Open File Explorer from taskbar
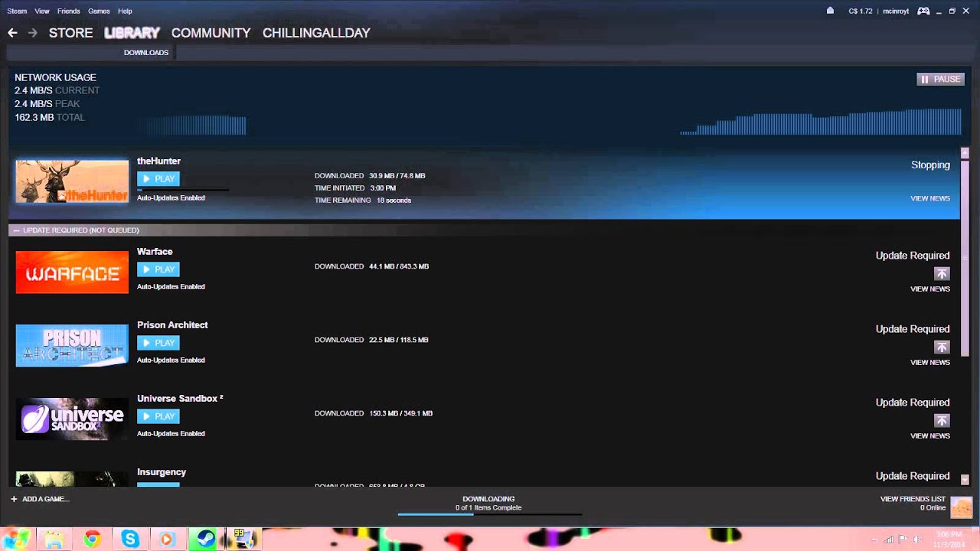This screenshot has width=980, height=551. 54,539
